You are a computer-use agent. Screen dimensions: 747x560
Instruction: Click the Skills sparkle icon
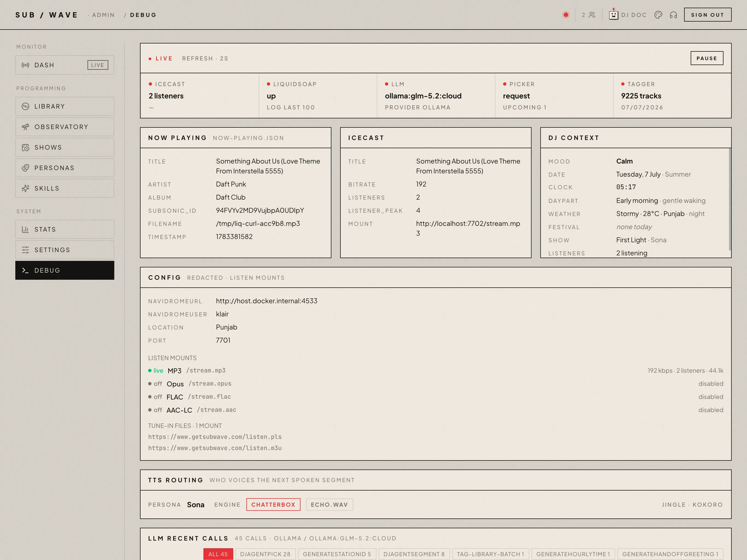25,188
